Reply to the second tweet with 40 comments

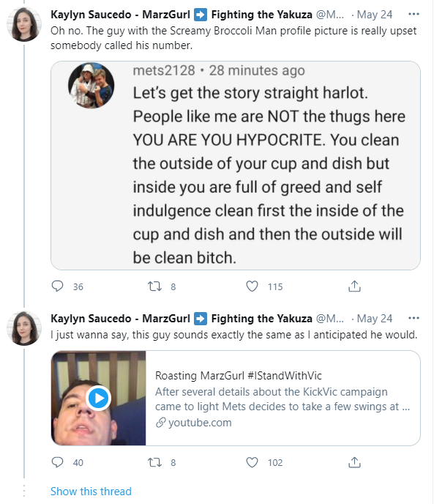[58, 462]
